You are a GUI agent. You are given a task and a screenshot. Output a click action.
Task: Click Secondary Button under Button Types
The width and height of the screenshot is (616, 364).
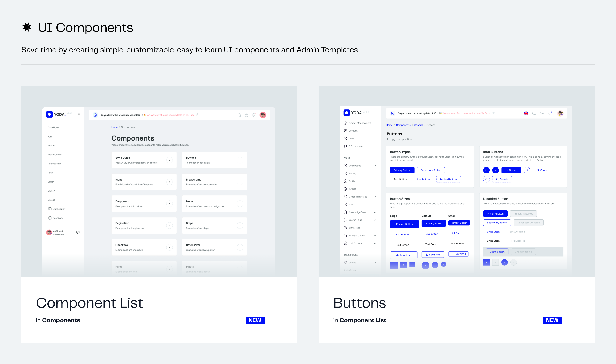pyautogui.click(x=431, y=170)
